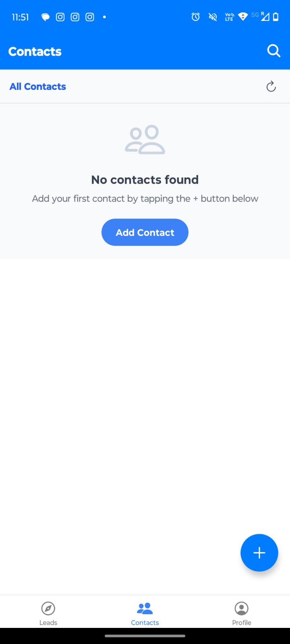Tap the search magnifier icon
The width and height of the screenshot is (290, 644).
coord(273,51)
